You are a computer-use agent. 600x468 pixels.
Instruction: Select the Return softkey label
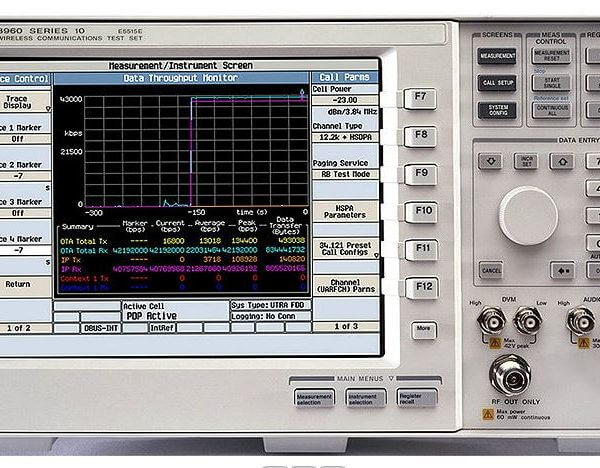[25, 284]
